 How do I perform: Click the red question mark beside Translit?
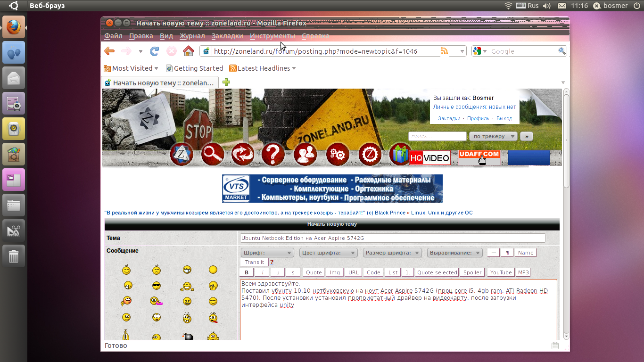coord(272,262)
